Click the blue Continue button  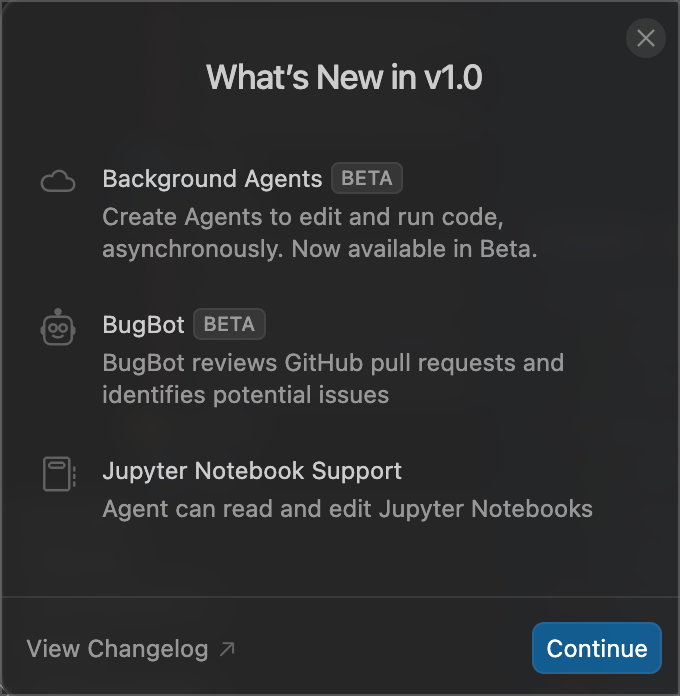597,648
